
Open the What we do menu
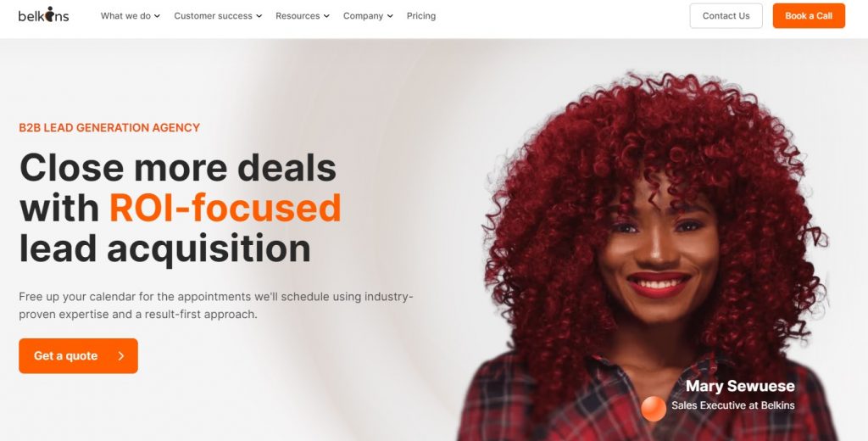point(130,16)
